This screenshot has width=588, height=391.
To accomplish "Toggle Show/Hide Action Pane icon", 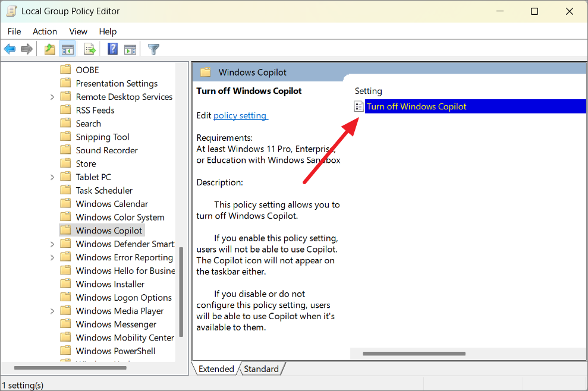I will click(x=130, y=49).
